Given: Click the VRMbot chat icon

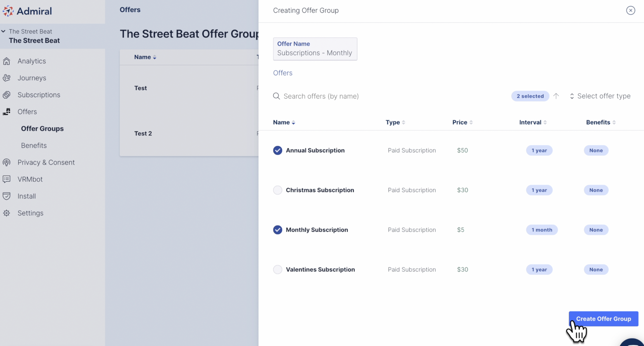Looking at the screenshot, I should click(x=6, y=179).
